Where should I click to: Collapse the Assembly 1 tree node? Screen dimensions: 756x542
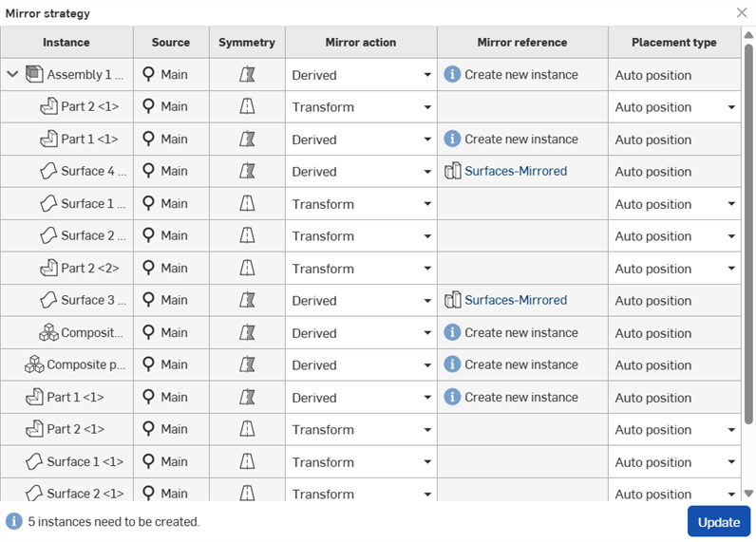(x=12, y=74)
